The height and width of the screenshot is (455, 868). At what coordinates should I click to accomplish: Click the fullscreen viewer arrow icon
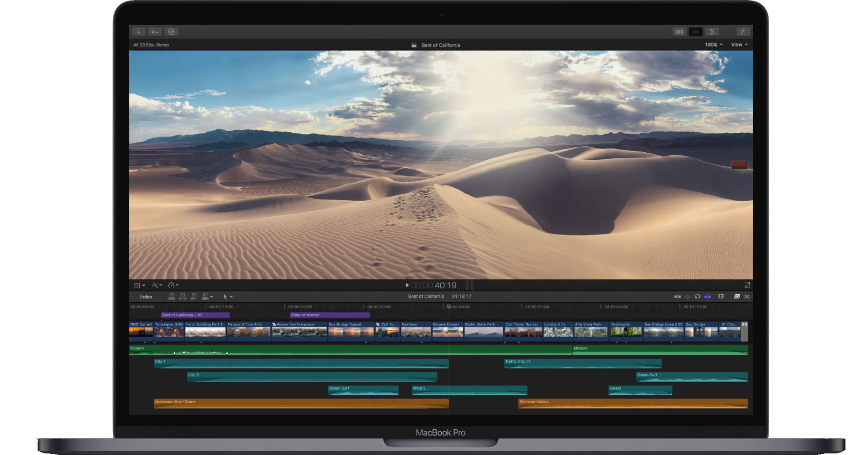point(747,285)
